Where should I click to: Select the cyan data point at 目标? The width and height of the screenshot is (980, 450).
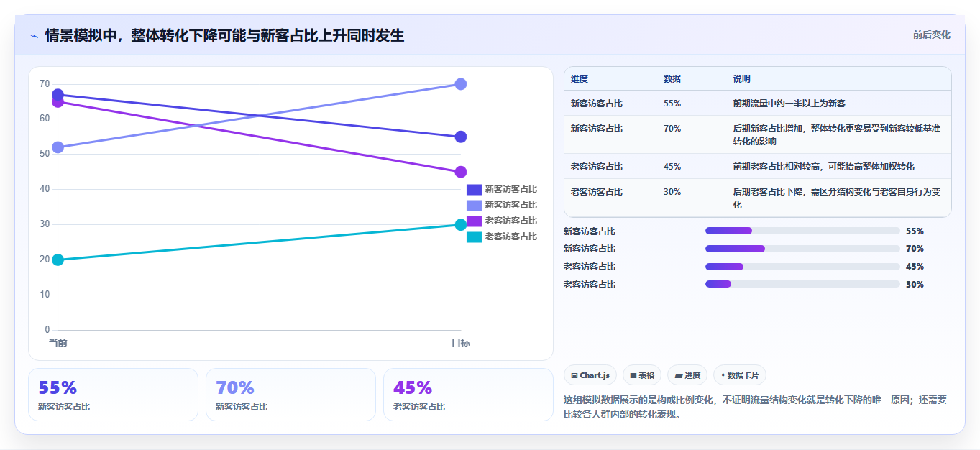pyautogui.click(x=461, y=224)
